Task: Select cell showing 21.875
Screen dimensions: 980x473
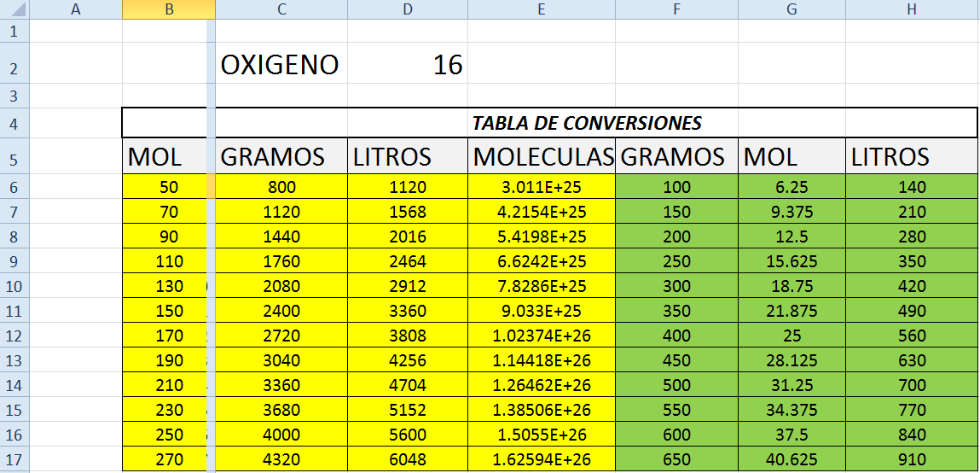Action: tap(792, 310)
